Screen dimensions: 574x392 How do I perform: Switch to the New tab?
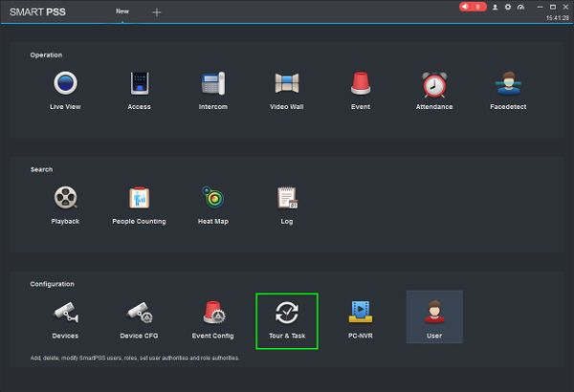pyautogui.click(x=122, y=11)
